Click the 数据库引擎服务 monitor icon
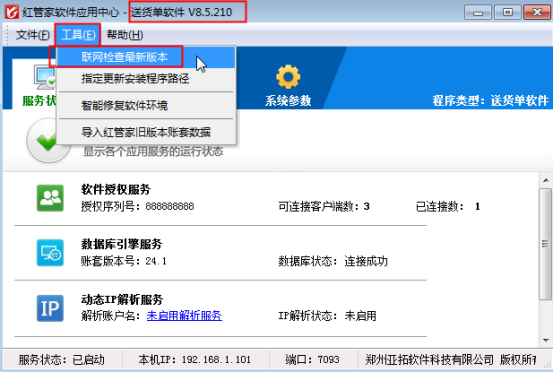The image size is (554, 373). tap(50, 253)
